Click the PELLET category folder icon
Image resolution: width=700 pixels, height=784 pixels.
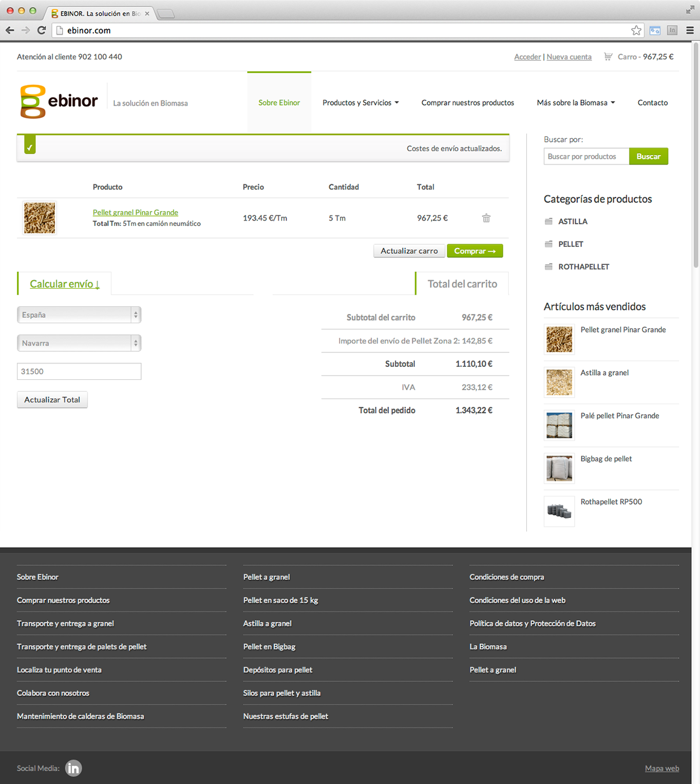(x=548, y=244)
